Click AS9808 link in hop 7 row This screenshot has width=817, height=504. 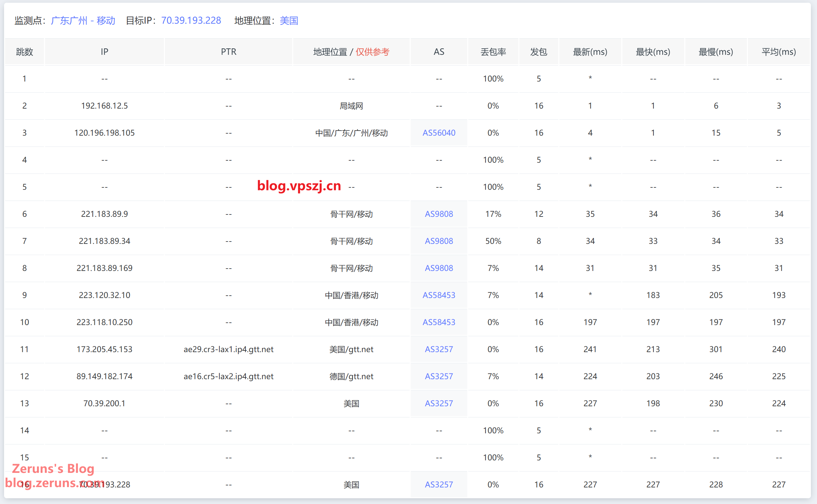coord(438,241)
